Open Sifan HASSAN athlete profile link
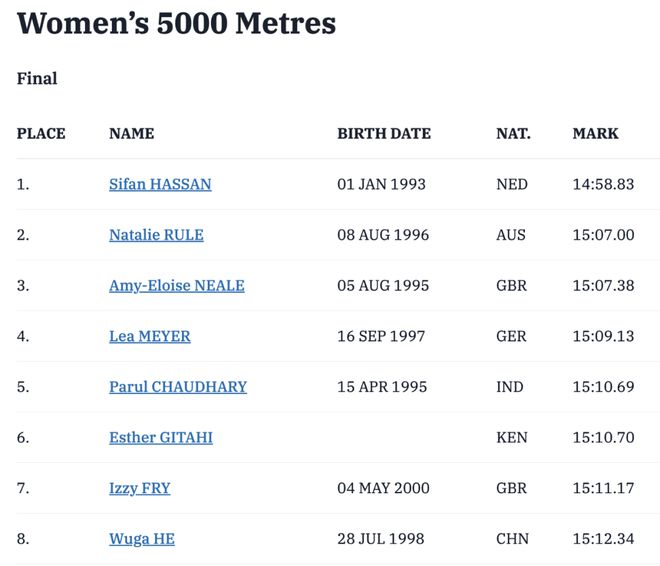This screenshot has height=566, width=660. (160, 184)
